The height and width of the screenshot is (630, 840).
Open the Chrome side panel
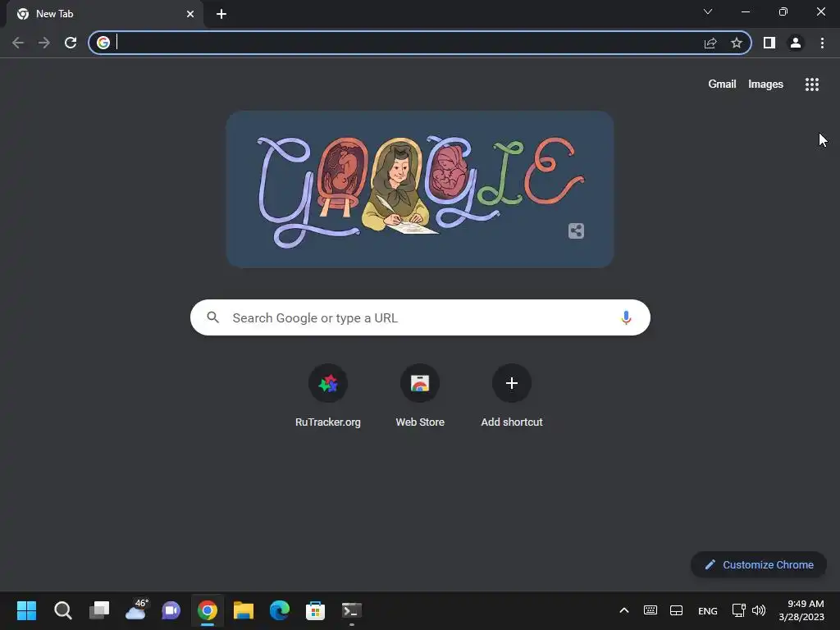tap(769, 43)
